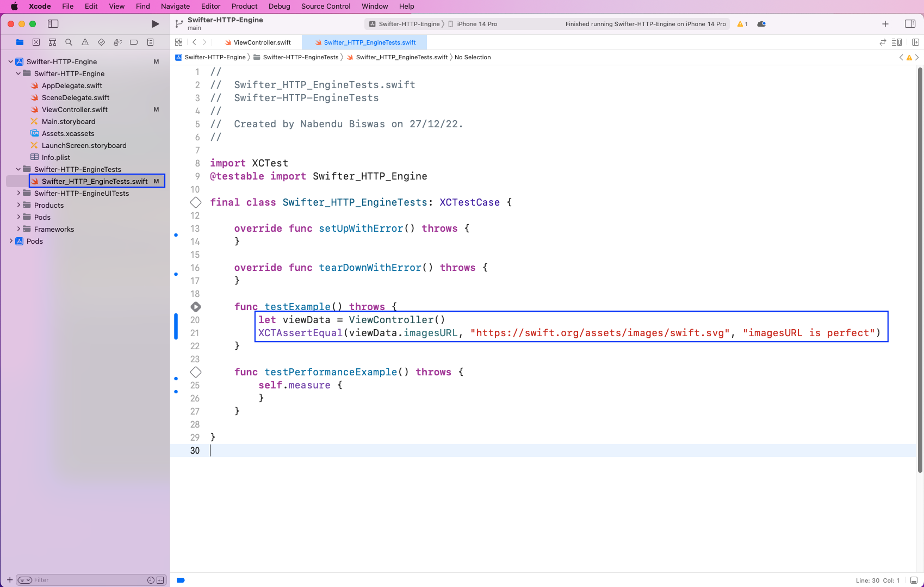Select SceneDelegate.swift in navigator
The width and height of the screenshot is (924, 587).
point(76,97)
